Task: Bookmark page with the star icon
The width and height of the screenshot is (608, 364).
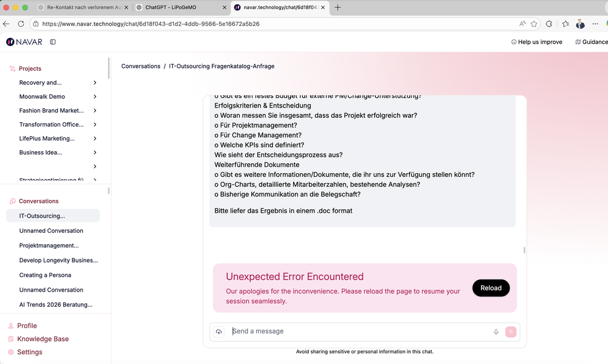Action: coord(534,24)
